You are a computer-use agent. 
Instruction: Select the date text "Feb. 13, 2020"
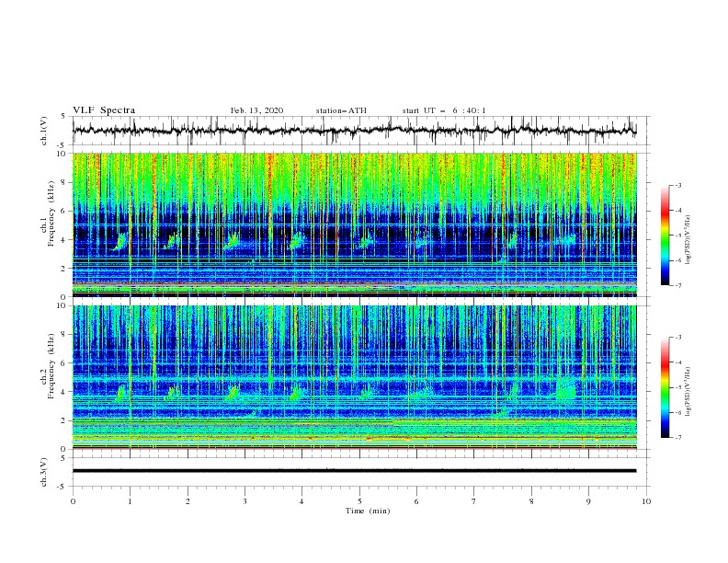(x=256, y=110)
